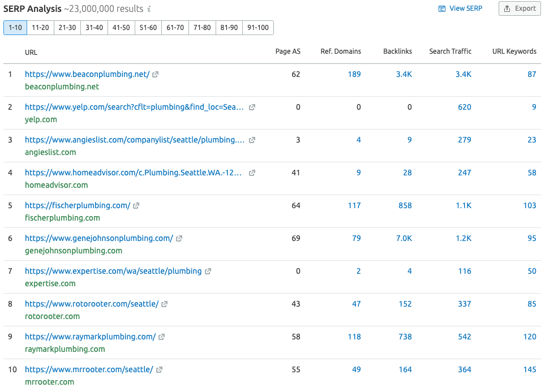
Task: Open external link icon for the mrrooter.com result
Action: [x=159, y=370]
